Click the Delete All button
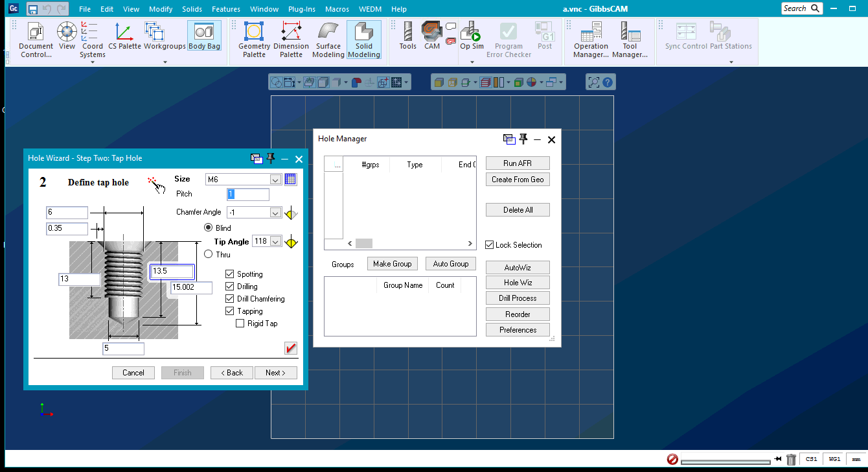Viewport: 868px width, 472px height. (518, 210)
